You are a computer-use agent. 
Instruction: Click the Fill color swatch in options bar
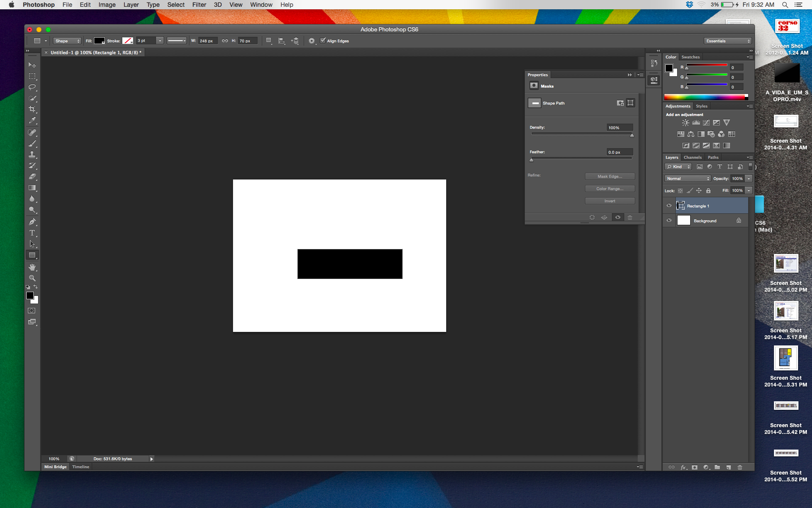pos(99,41)
